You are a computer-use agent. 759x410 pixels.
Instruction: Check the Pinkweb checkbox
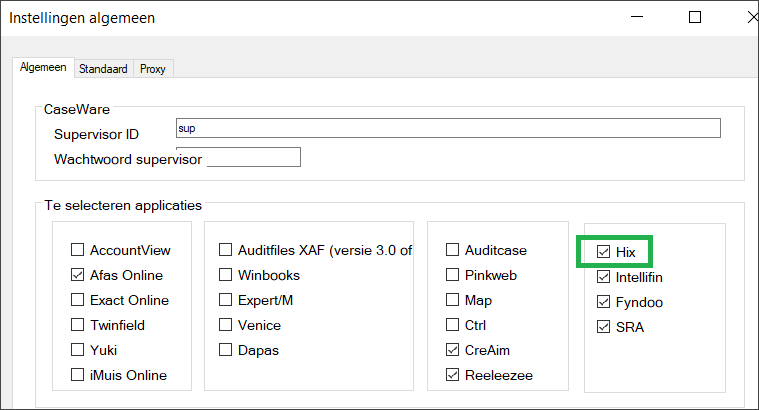(453, 275)
